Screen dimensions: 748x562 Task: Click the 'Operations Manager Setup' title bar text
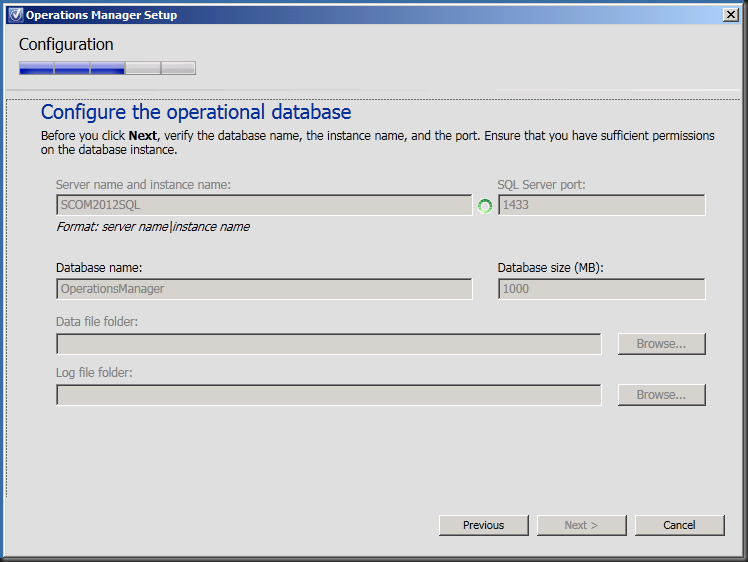(x=101, y=15)
